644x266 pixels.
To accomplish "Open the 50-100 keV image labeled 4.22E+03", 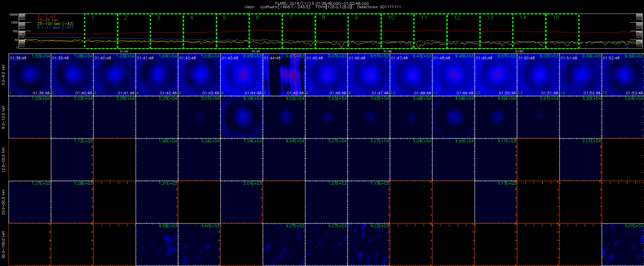I will (x=369, y=244).
